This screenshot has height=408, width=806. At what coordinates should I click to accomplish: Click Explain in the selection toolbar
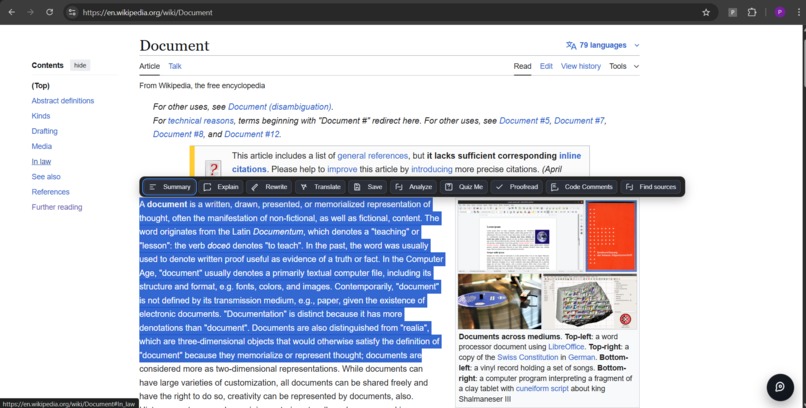pos(221,187)
